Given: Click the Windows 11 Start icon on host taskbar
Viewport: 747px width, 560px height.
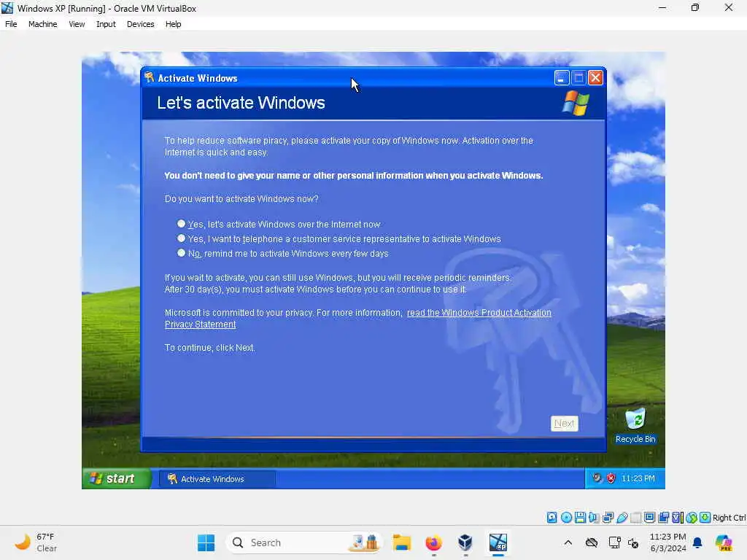Looking at the screenshot, I should tap(206, 542).
